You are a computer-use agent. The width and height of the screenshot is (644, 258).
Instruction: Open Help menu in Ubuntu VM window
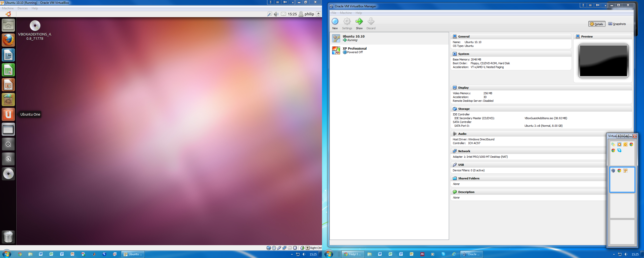35,8
